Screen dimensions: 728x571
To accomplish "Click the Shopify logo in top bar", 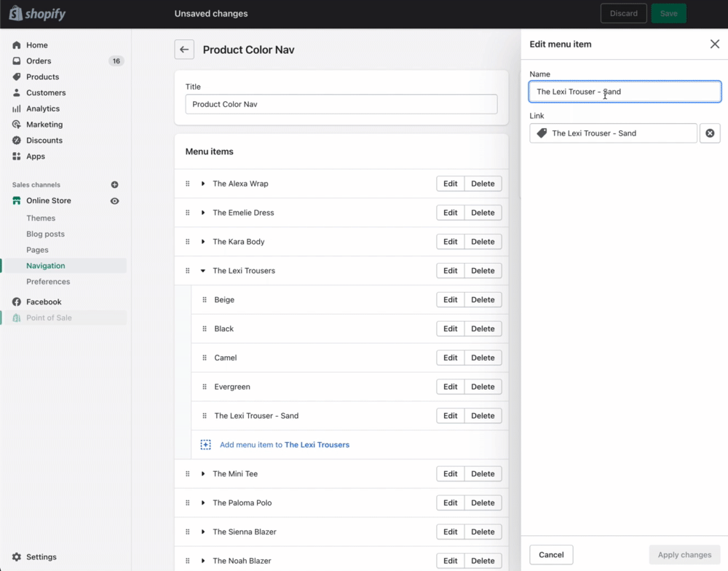I will (x=37, y=13).
